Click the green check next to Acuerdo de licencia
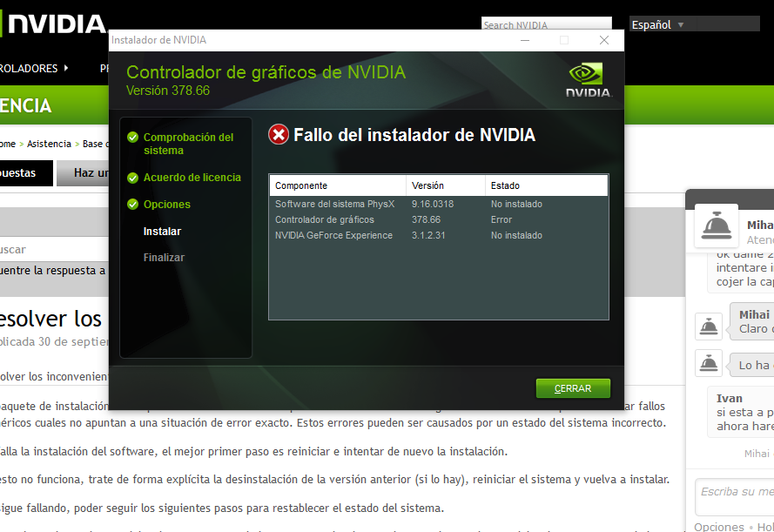This screenshot has width=774, height=532. 133,178
